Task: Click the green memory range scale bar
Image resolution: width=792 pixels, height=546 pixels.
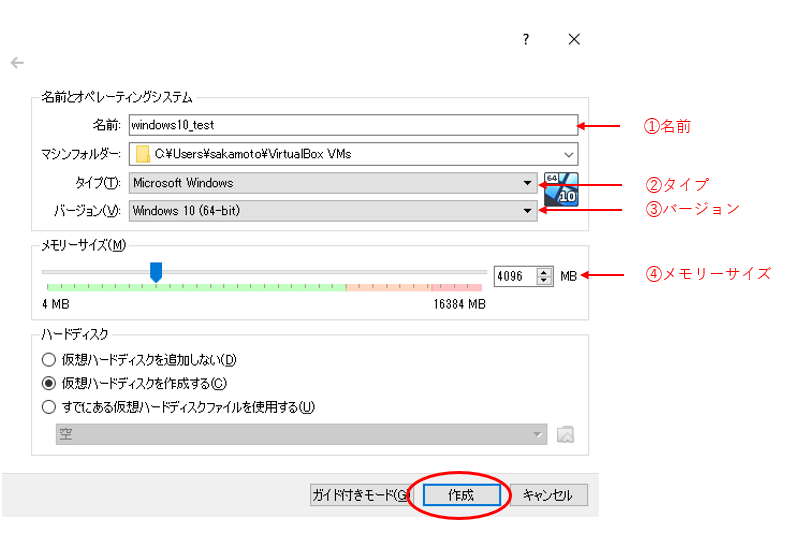Action: [x=196, y=287]
